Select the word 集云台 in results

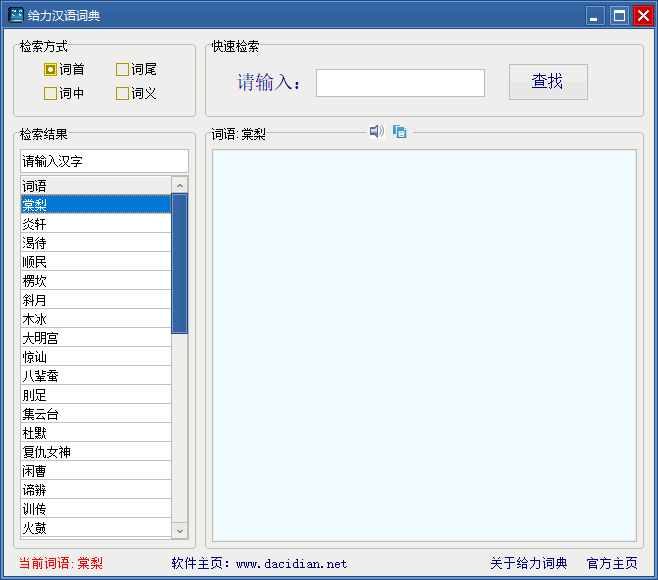(96, 414)
